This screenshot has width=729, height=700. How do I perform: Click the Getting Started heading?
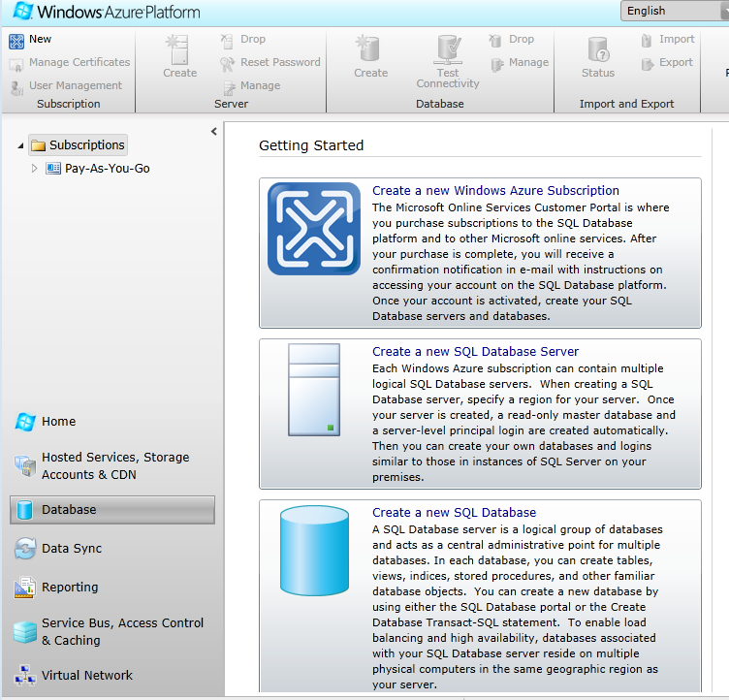click(311, 145)
